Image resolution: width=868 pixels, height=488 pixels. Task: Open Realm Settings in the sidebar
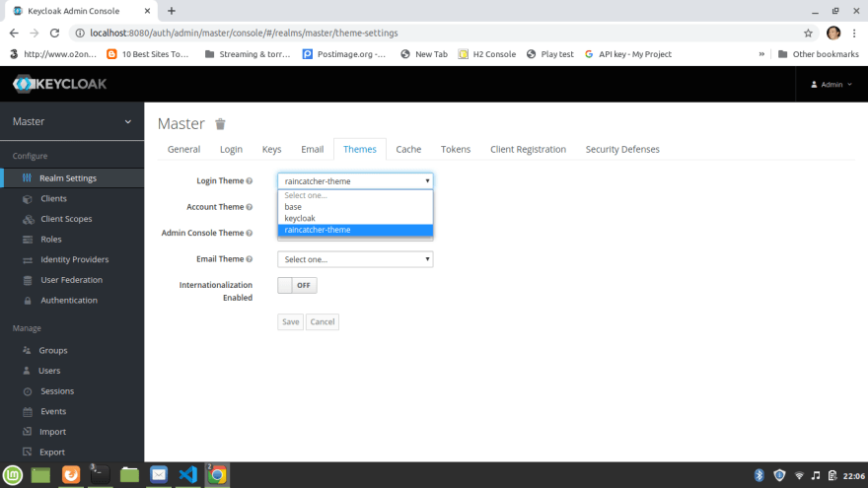tap(72, 178)
